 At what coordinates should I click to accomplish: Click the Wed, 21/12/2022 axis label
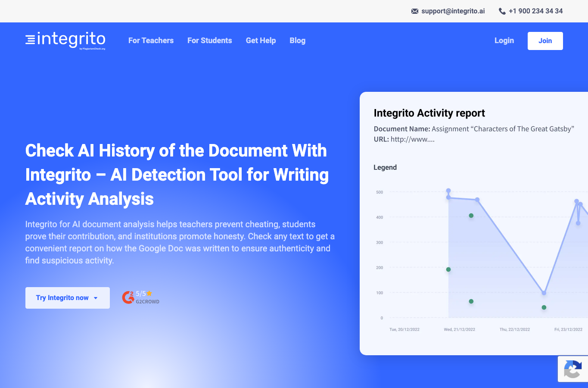tap(460, 329)
